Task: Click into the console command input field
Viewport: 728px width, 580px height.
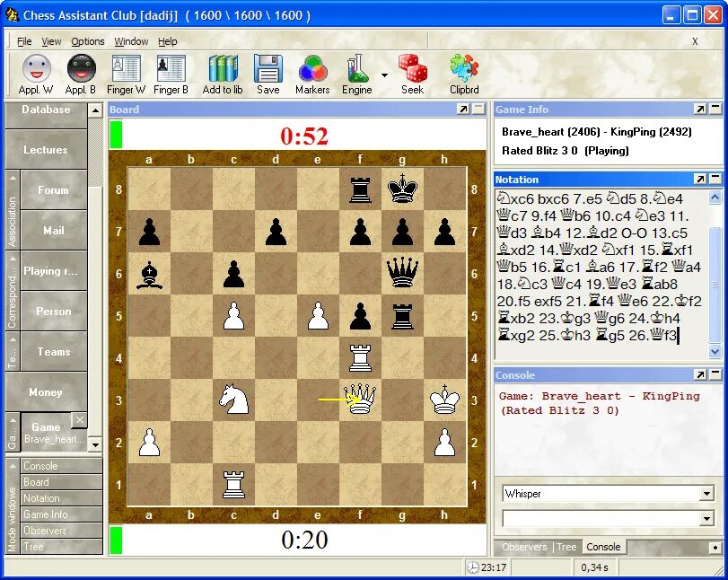Action: pyautogui.click(x=601, y=518)
